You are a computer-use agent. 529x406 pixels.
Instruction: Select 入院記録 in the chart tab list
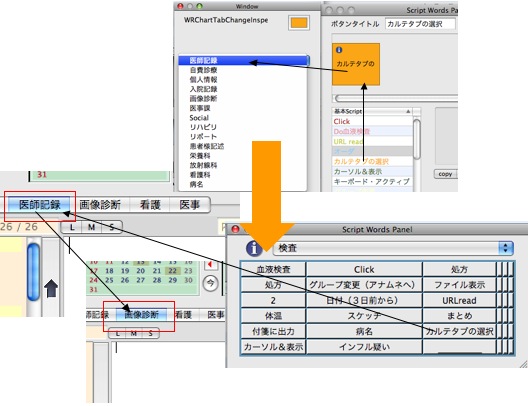pos(203,89)
